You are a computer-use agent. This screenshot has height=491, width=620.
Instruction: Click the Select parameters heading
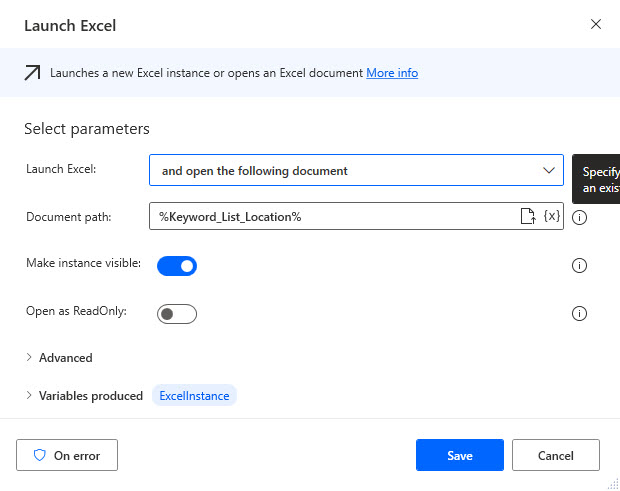point(87,129)
